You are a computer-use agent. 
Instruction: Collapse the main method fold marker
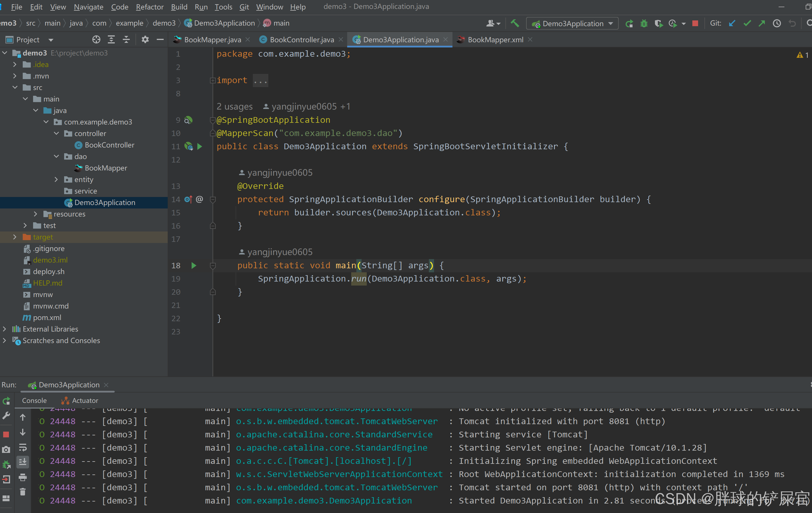213,266
